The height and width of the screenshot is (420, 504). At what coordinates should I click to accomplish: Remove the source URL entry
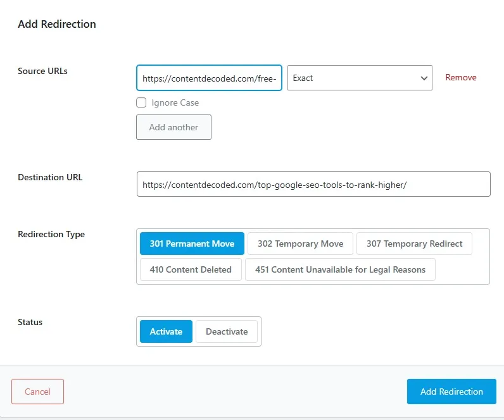click(460, 77)
